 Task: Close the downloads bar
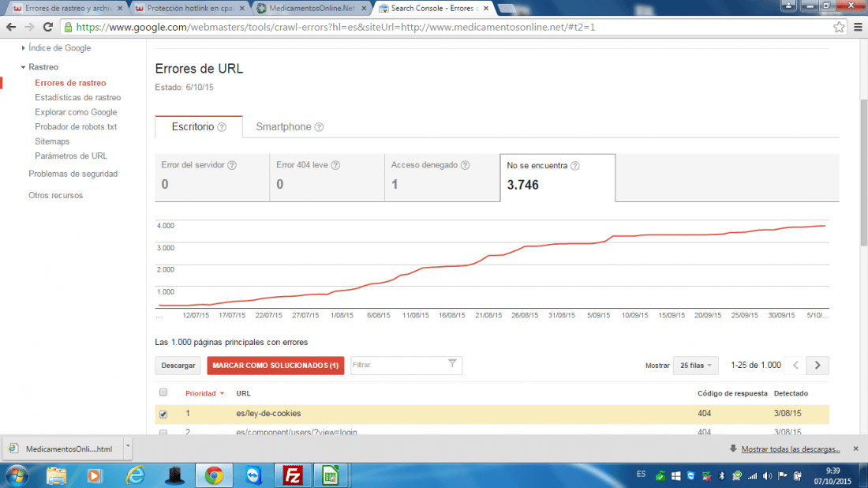(856, 449)
